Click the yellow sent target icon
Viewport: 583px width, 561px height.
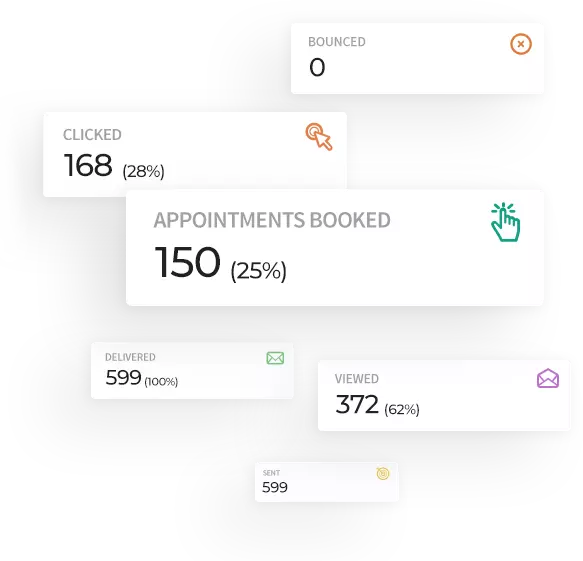point(383,473)
